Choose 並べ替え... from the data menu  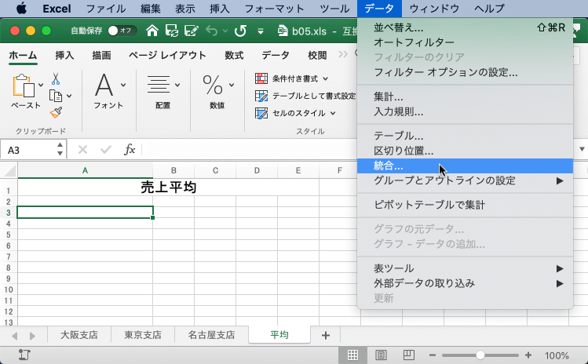pyautogui.click(x=465, y=27)
